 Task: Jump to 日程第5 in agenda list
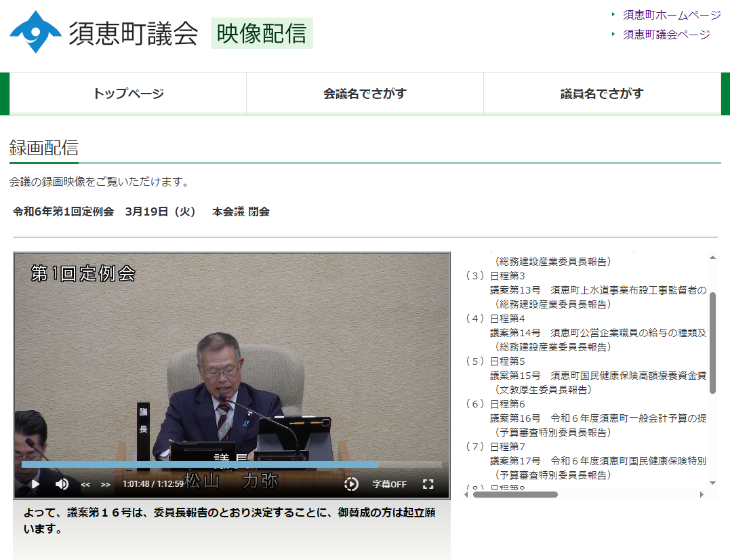(508, 361)
